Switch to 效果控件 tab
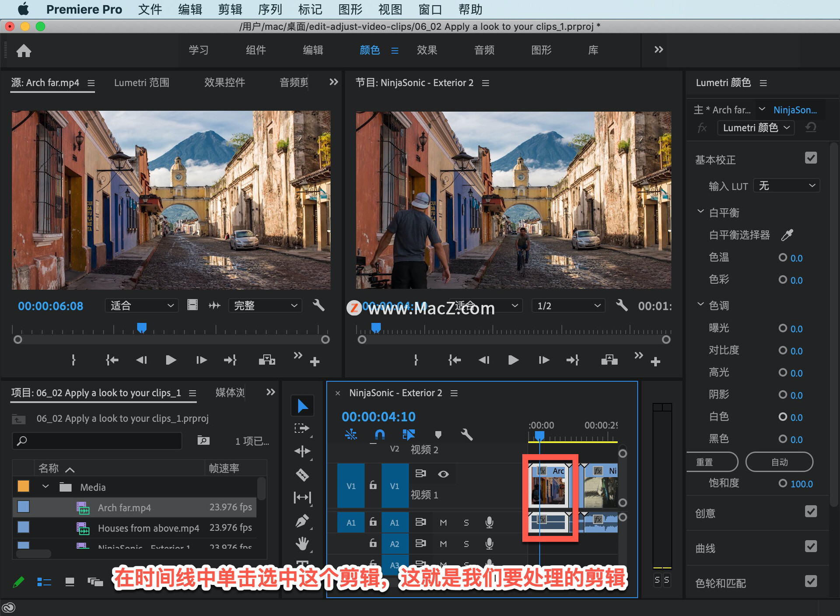Image resolution: width=840 pixels, height=616 pixels. click(x=224, y=83)
